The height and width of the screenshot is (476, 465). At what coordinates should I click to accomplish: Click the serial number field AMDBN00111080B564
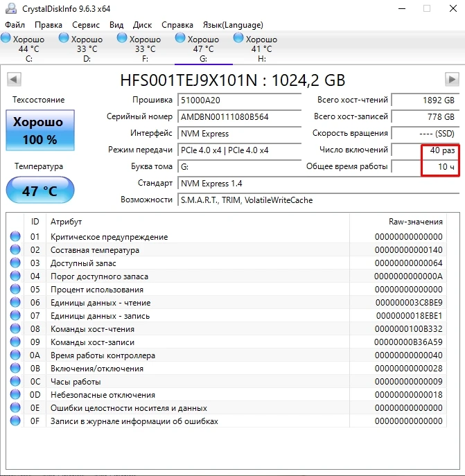tap(239, 117)
